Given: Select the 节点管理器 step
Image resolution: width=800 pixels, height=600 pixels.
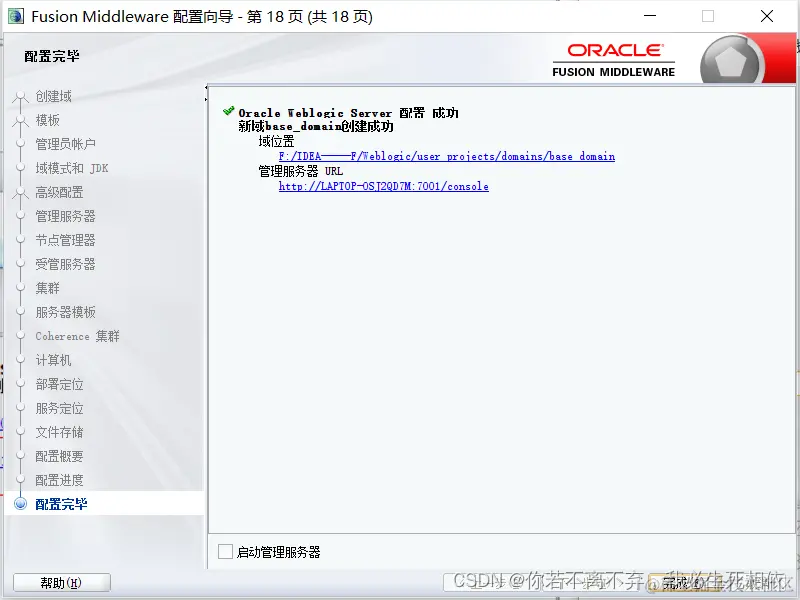Looking at the screenshot, I should 65,240.
